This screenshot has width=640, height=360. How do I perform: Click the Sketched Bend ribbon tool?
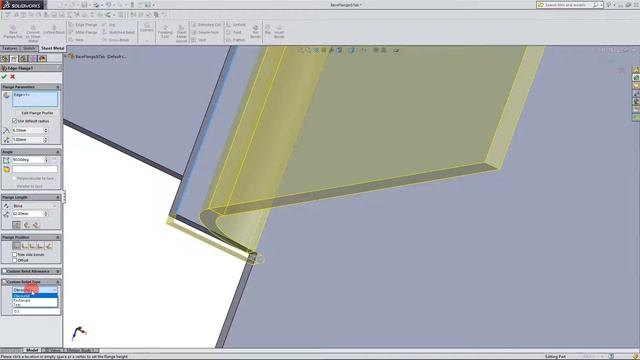[x=119, y=32]
